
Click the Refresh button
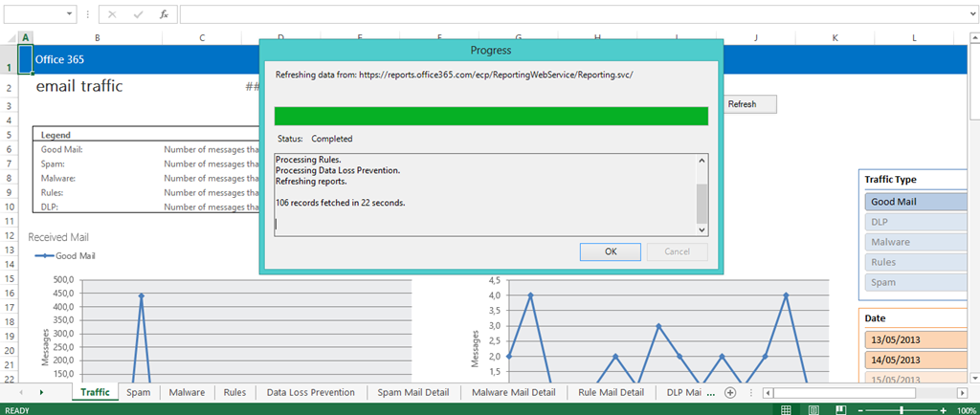pyautogui.click(x=742, y=104)
